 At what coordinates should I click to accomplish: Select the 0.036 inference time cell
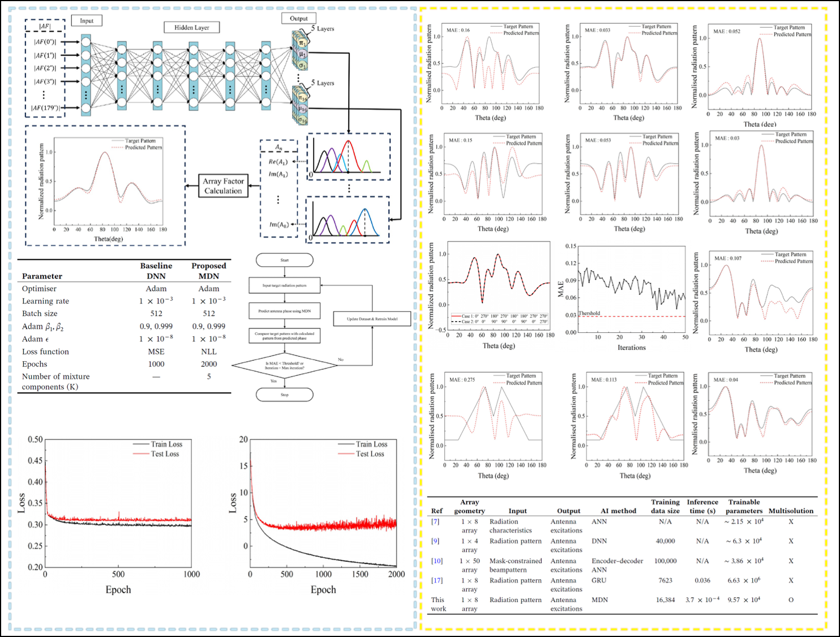pyautogui.click(x=702, y=580)
